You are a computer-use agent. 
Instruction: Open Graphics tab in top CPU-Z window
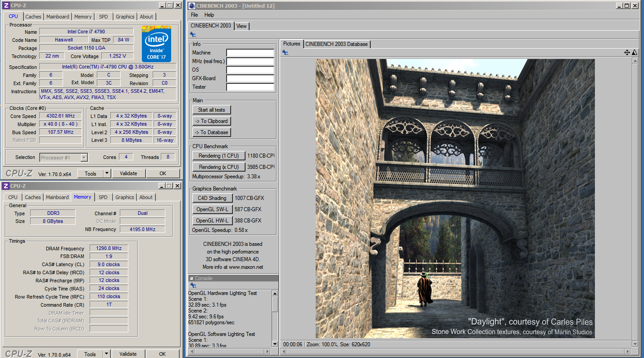(x=125, y=17)
